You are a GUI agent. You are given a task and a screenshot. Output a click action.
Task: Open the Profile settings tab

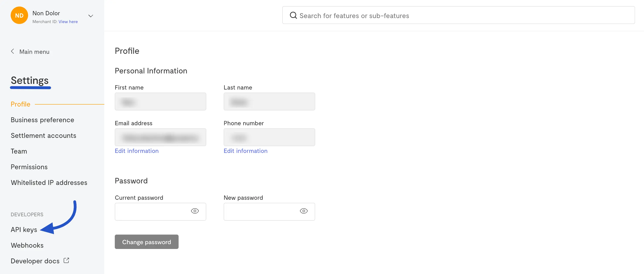20,104
